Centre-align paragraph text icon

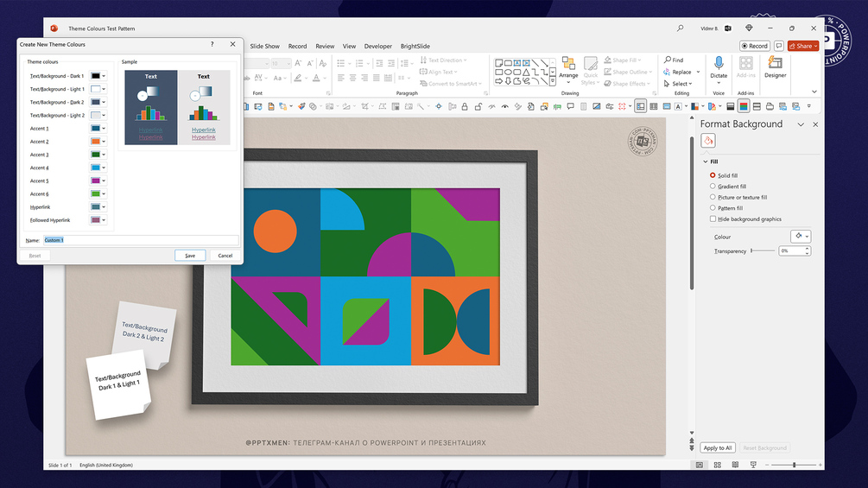(x=352, y=78)
